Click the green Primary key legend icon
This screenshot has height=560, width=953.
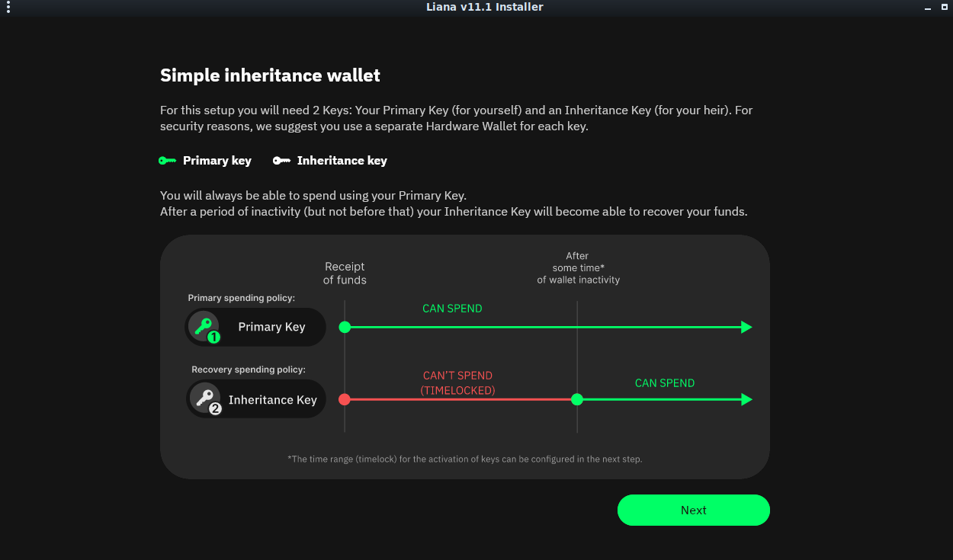tap(167, 161)
